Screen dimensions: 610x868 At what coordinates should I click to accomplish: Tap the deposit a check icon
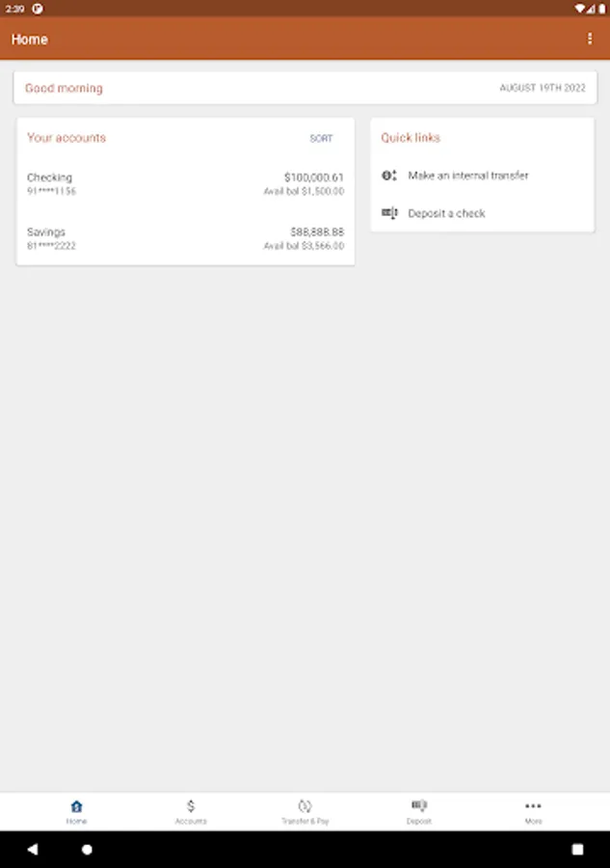point(389,212)
